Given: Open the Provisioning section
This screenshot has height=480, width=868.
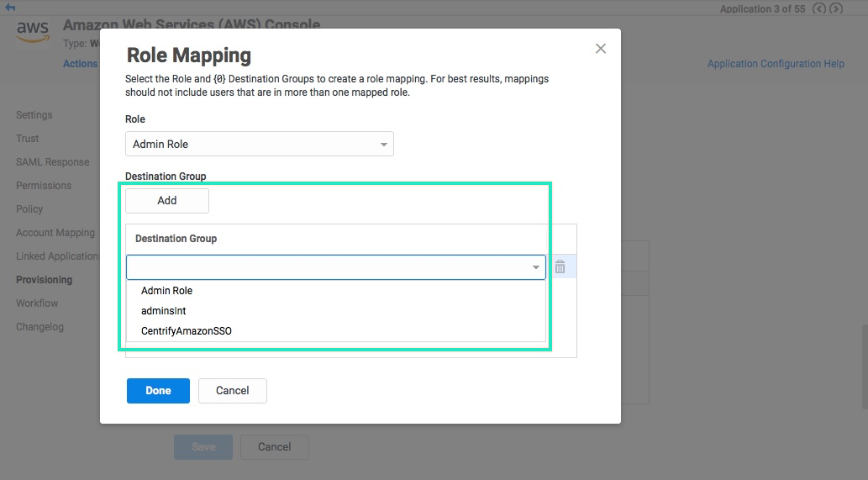Looking at the screenshot, I should click(45, 280).
